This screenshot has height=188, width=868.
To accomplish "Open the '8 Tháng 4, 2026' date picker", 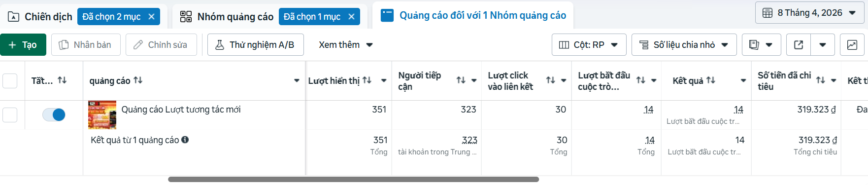I will (x=809, y=13).
